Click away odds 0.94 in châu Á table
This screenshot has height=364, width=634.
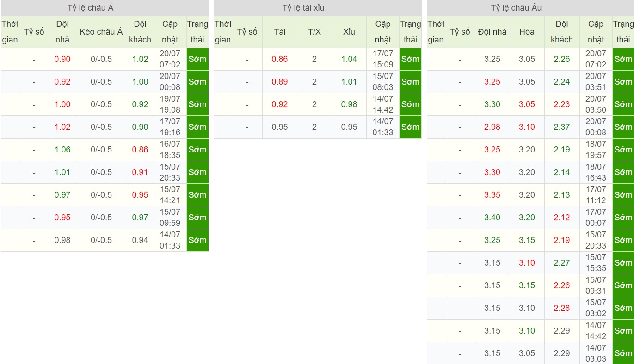point(140,240)
